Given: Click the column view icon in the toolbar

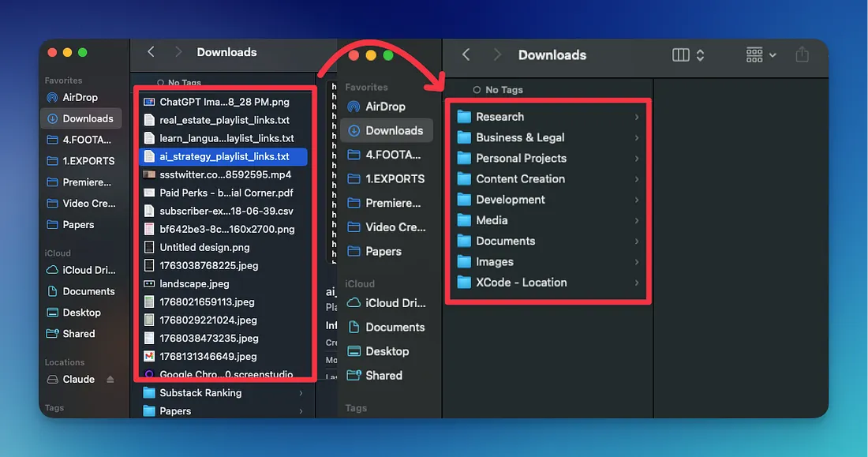Looking at the screenshot, I should [x=681, y=54].
